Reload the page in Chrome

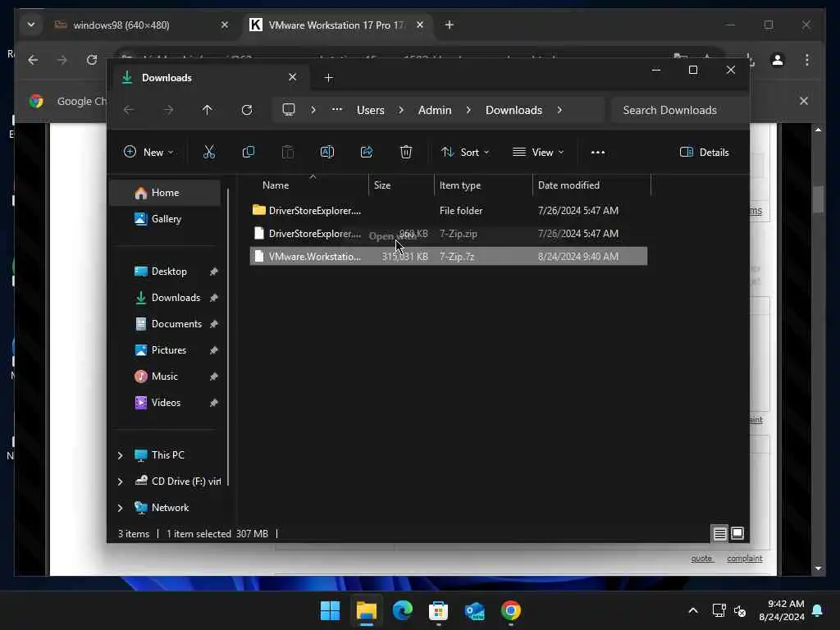tap(92, 59)
